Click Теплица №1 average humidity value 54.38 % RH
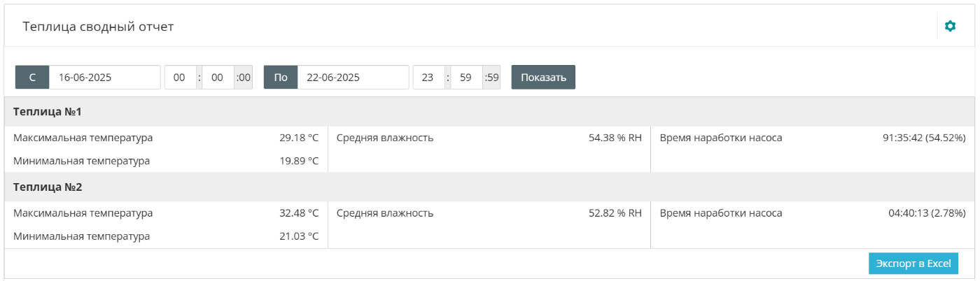This screenshot has height=281, width=980. click(x=615, y=138)
